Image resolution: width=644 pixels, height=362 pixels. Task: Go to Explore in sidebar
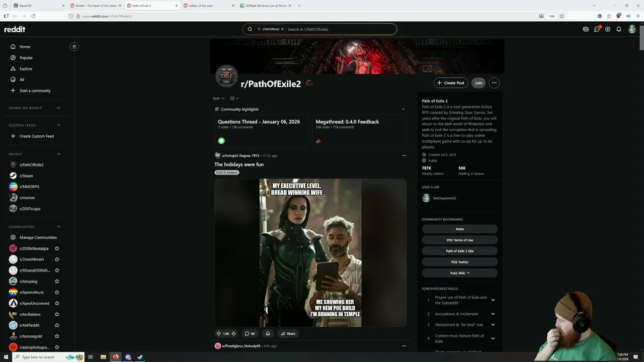26,69
